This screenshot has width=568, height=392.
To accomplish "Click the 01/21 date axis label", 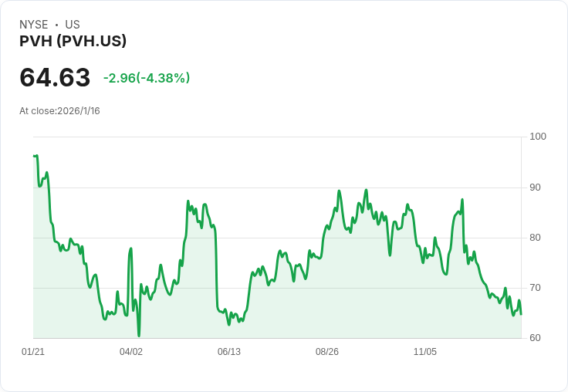I will tap(33, 352).
